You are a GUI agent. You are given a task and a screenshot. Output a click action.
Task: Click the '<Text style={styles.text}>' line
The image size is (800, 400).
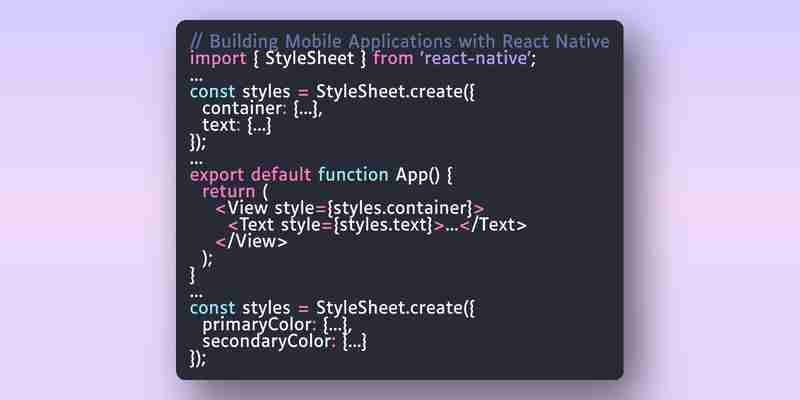[377, 225]
